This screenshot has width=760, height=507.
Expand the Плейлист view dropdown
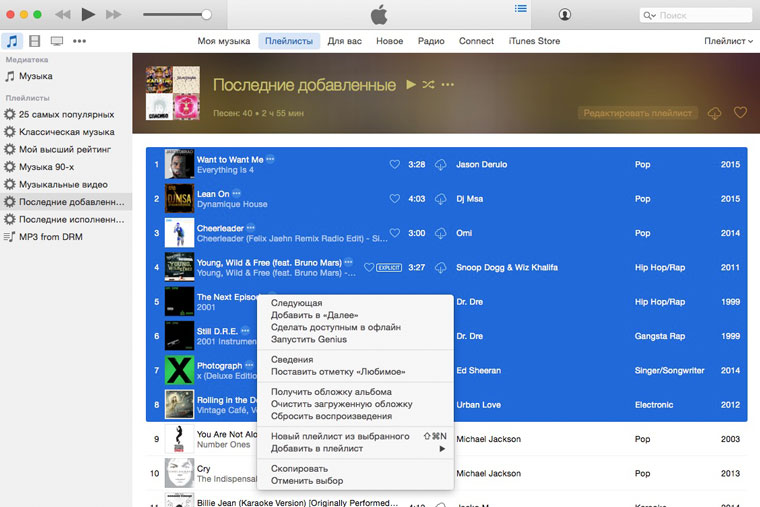point(728,41)
